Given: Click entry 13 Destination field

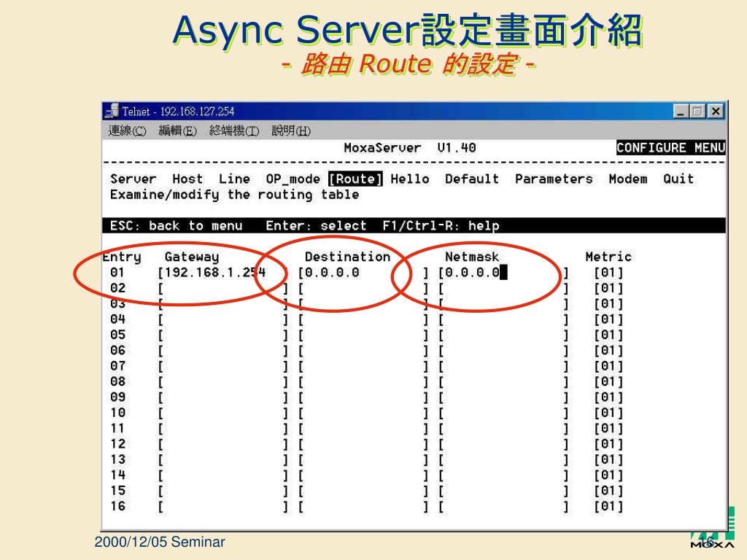Looking at the screenshot, I should coord(363,459).
